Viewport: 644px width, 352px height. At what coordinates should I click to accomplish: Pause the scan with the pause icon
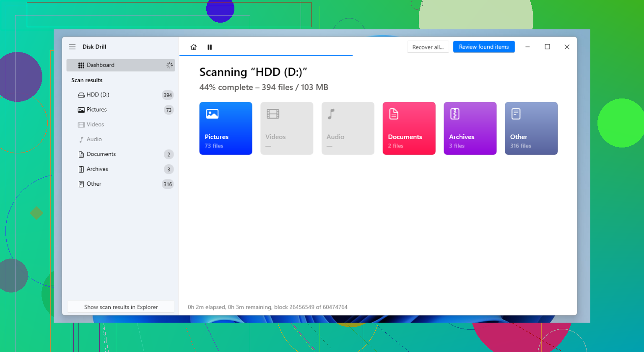210,47
